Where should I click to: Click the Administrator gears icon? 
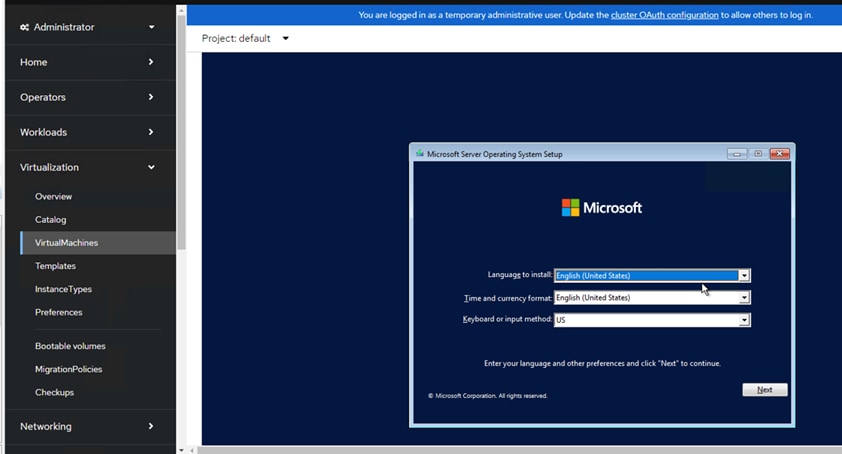[x=24, y=27]
